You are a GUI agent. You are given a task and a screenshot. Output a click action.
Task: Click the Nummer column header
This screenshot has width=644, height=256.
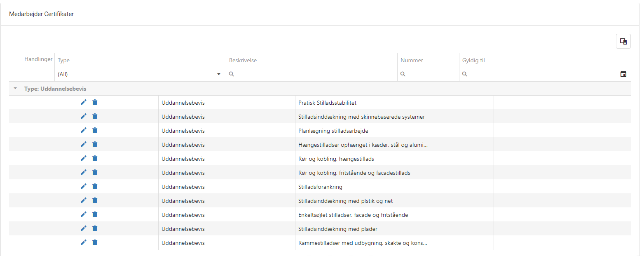pos(412,60)
